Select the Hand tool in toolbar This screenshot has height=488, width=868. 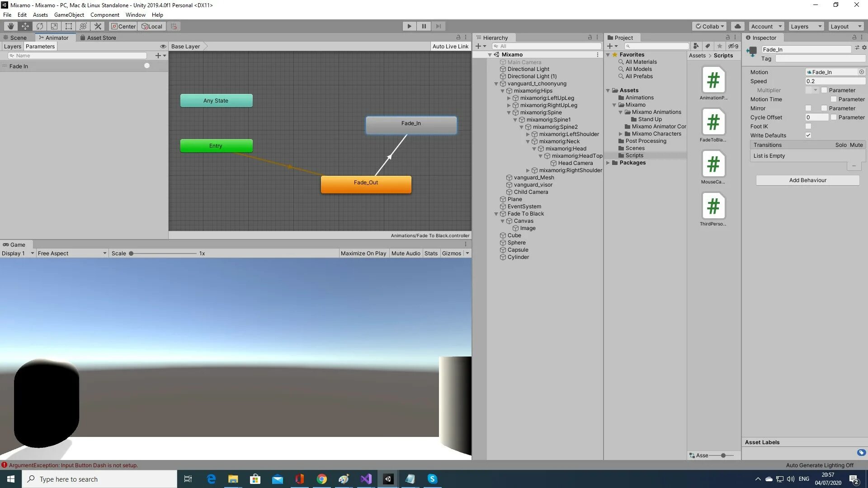tap(11, 26)
